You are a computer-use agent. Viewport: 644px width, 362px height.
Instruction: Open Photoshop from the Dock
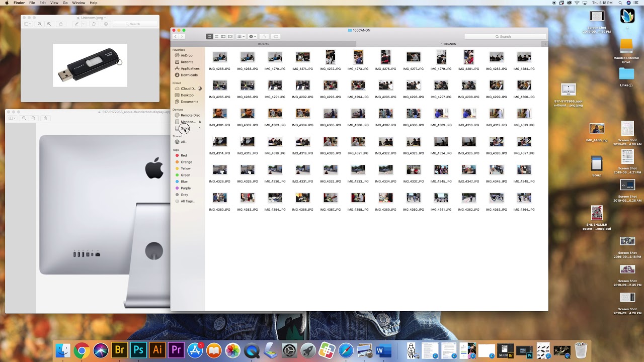pos(138,350)
